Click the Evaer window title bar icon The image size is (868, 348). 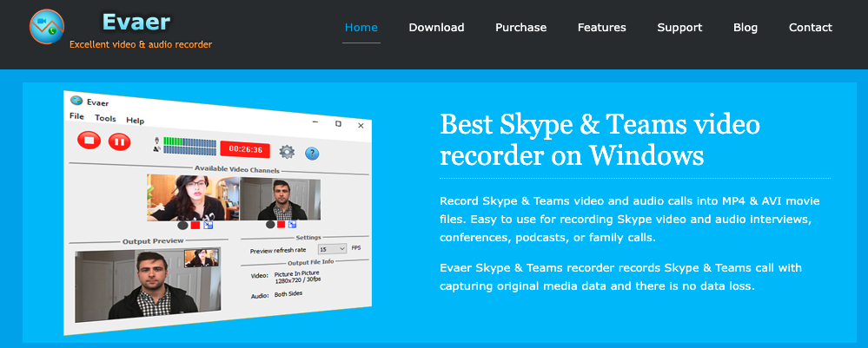click(x=76, y=101)
